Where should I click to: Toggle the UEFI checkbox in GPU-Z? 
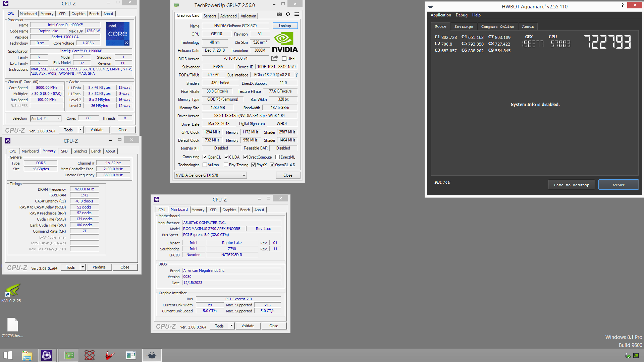(284, 59)
